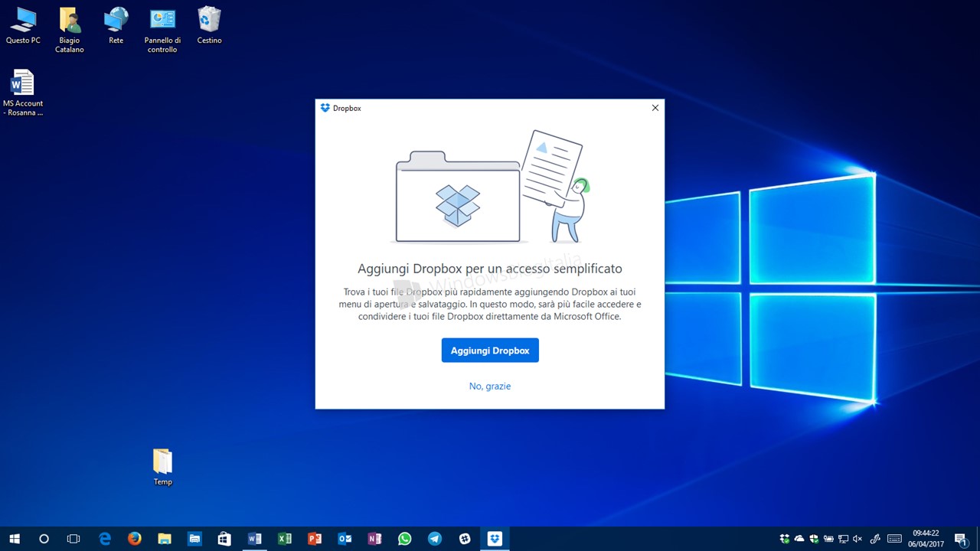
Task: Open the network status tray icon
Action: (843, 539)
